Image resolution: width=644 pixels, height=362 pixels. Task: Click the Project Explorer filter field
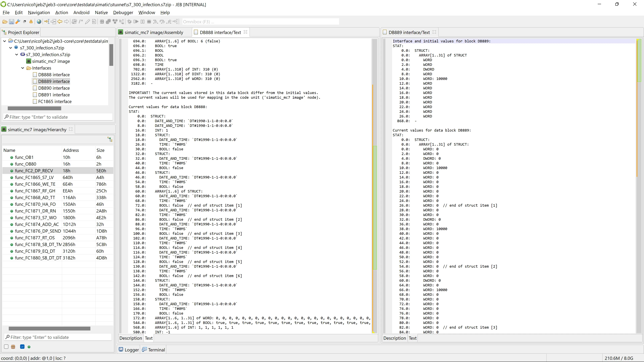coord(58,117)
